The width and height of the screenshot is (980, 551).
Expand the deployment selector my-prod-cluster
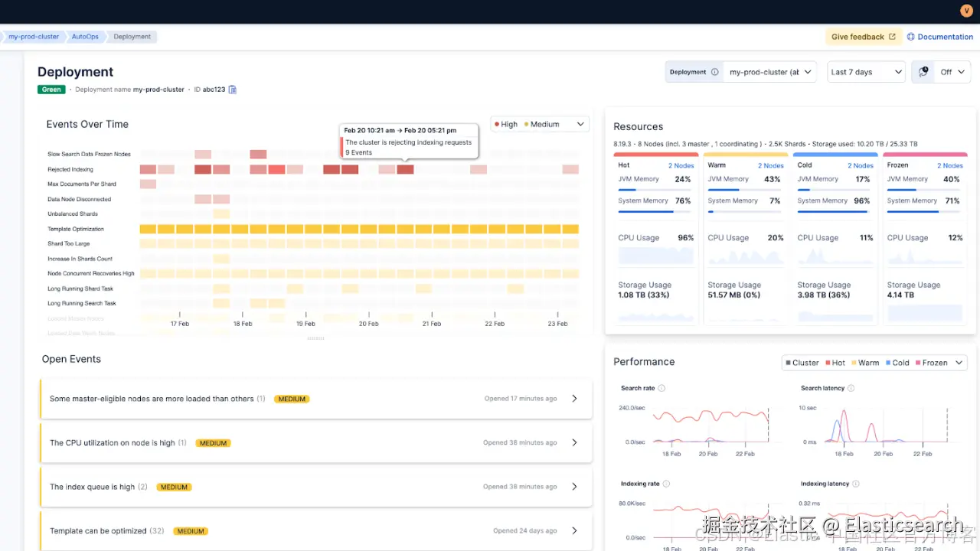769,72
